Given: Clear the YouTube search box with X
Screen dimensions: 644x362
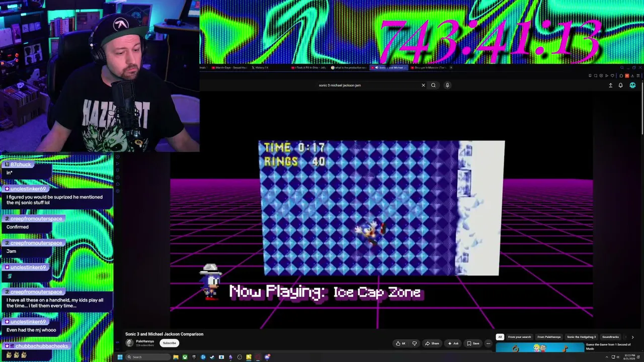Looking at the screenshot, I should click(423, 85).
